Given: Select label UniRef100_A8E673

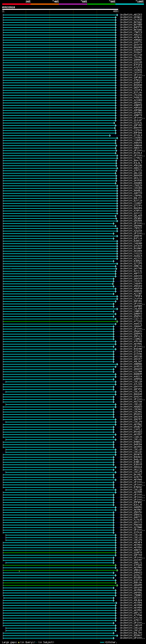Looking at the screenshot, I should tap(131, 148).
